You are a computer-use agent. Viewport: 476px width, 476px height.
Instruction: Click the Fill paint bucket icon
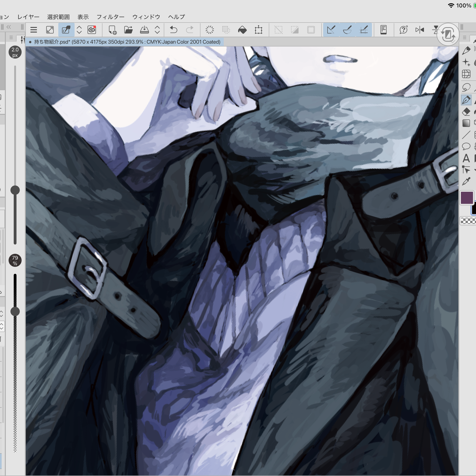242,30
